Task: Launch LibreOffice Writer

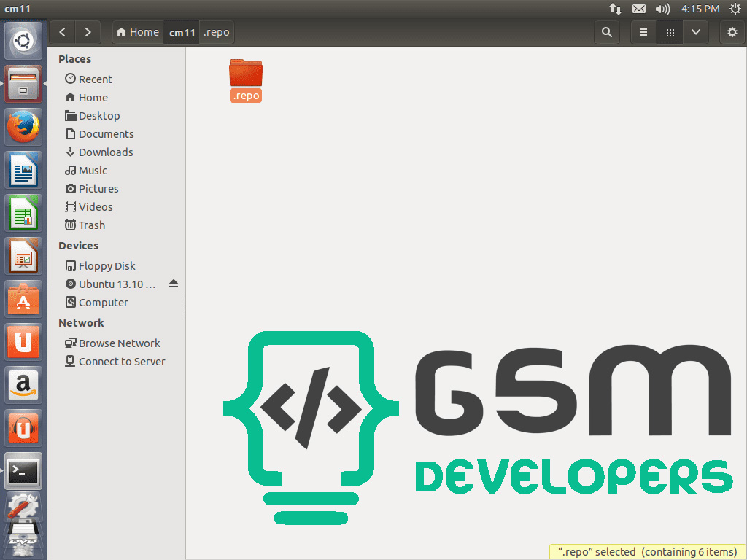Action: pos(23,170)
